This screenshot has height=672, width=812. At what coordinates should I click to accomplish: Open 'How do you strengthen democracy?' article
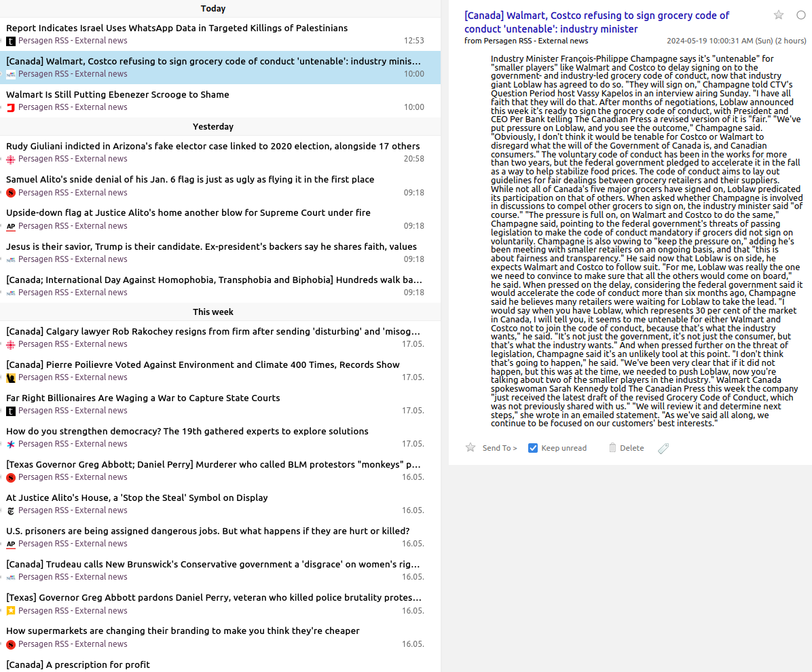[187, 431]
